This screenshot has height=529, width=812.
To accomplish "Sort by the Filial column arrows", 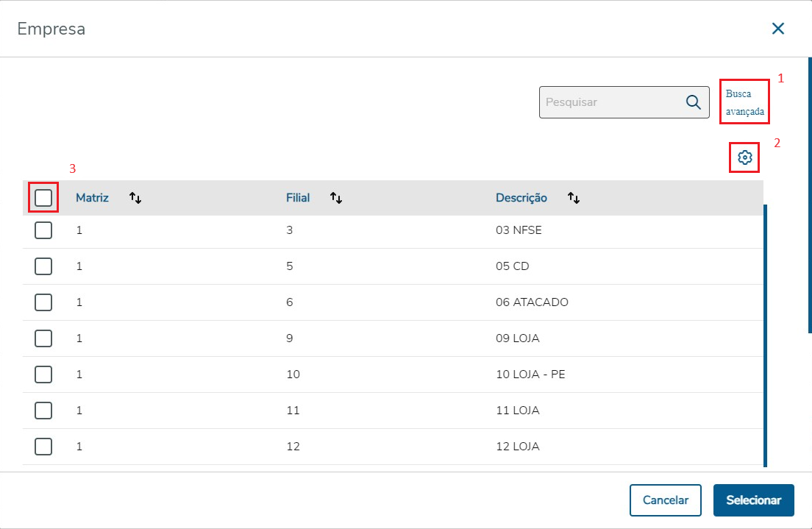I will pyautogui.click(x=336, y=198).
